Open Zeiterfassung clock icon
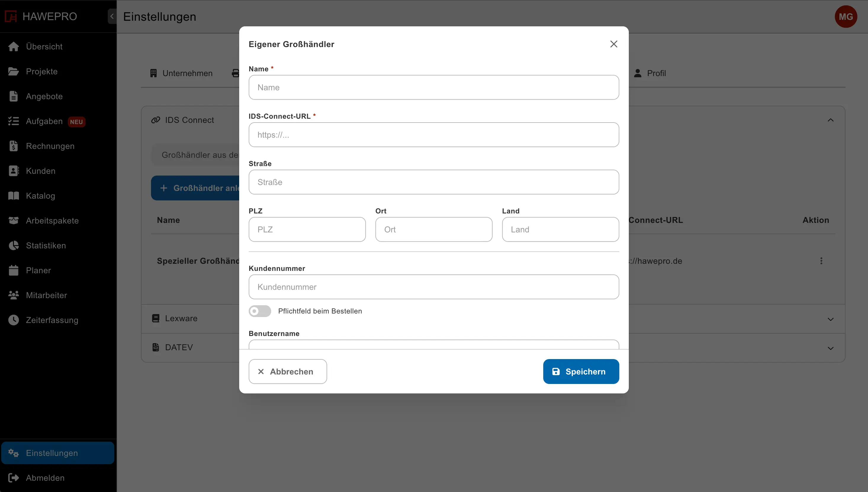The width and height of the screenshot is (868, 492). [x=14, y=320]
